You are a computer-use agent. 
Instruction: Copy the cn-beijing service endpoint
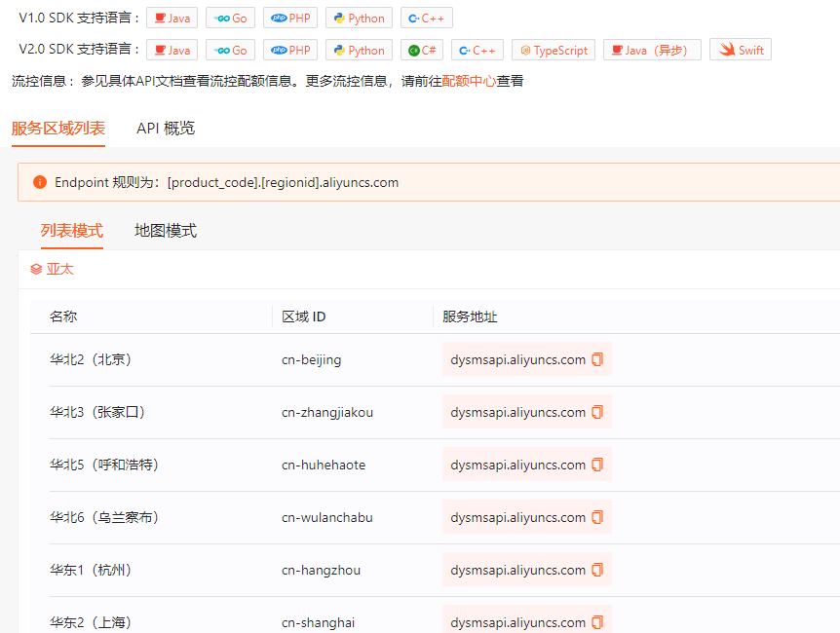(x=597, y=359)
